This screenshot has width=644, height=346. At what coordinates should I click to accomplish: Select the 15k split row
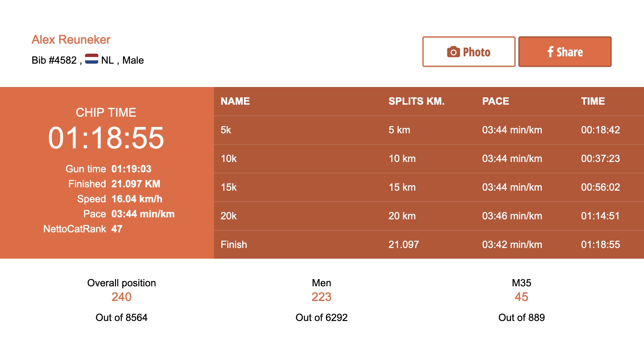tap(429, 187)
